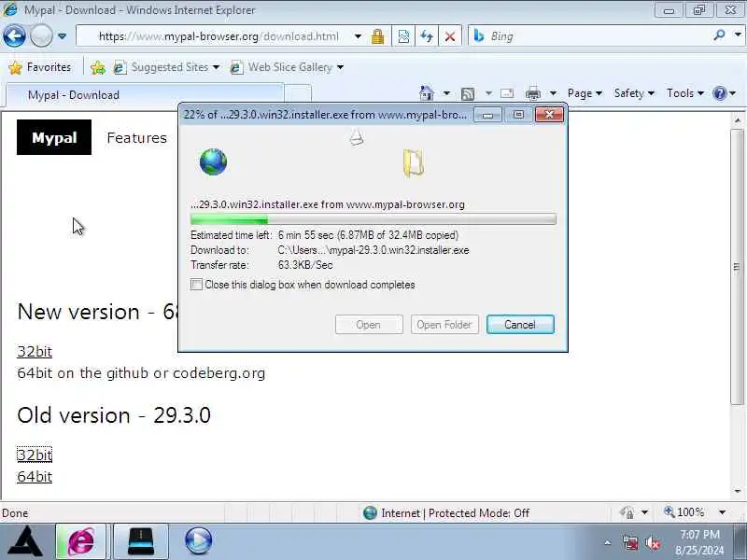The width and height of the screenshot is (747, 560).
Task: Click the Forward navigation button
Action: tap(41, 35)
